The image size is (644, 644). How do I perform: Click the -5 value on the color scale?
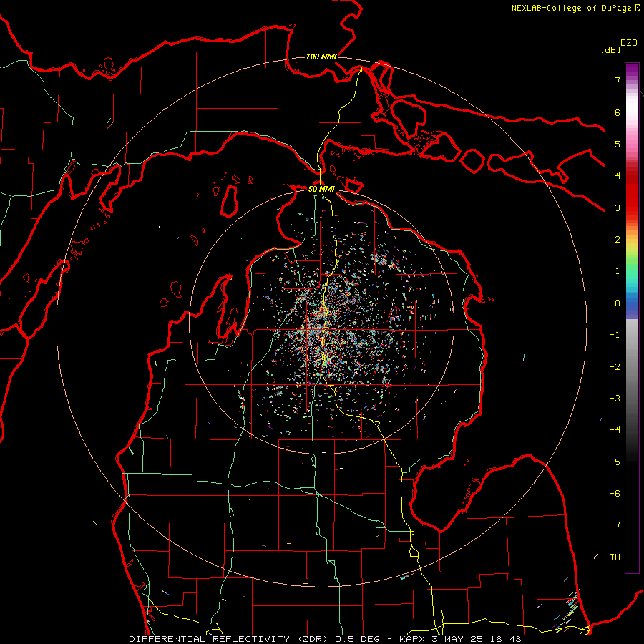(615, 462)
